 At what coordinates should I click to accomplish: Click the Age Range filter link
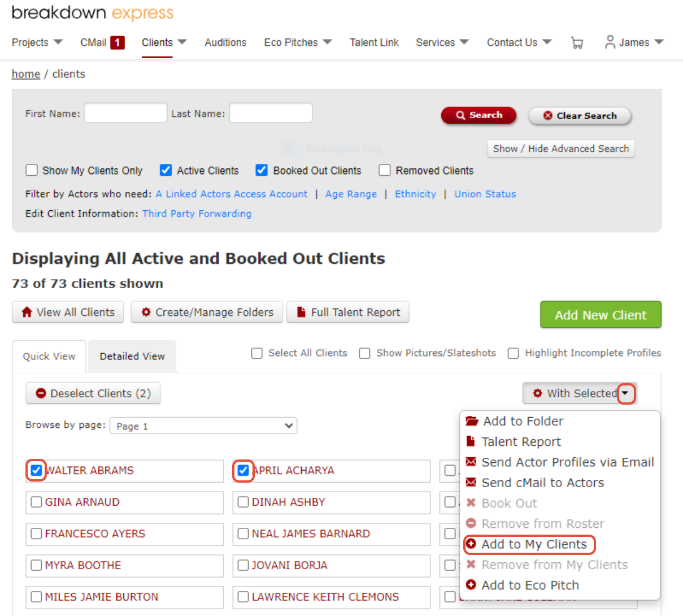[351, 194]
